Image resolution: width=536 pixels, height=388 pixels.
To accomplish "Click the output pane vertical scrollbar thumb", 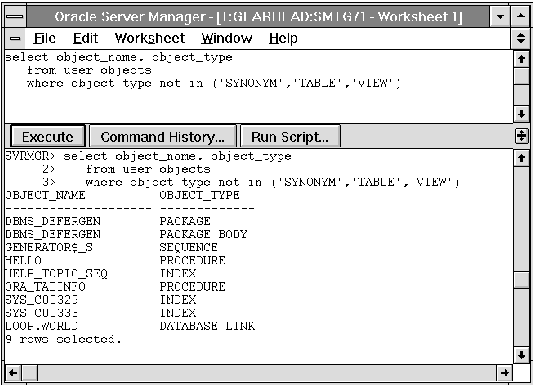I will point(522,280).
